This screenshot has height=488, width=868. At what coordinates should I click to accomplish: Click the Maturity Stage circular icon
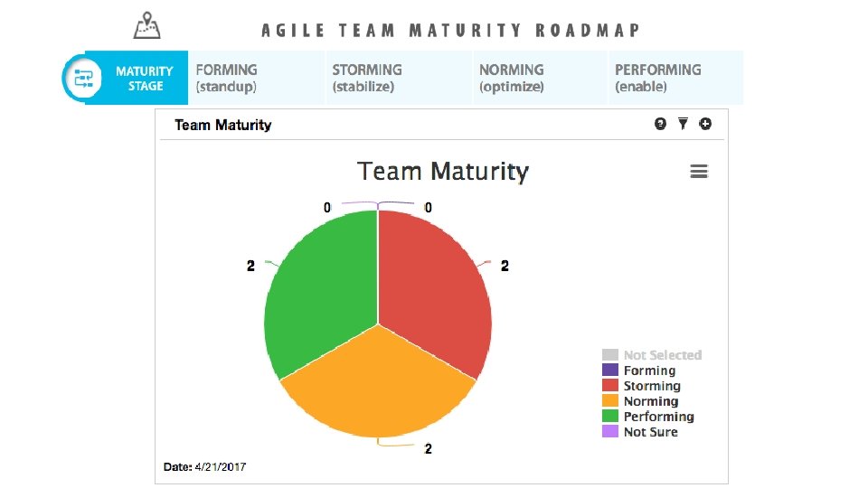pos(84,78)
